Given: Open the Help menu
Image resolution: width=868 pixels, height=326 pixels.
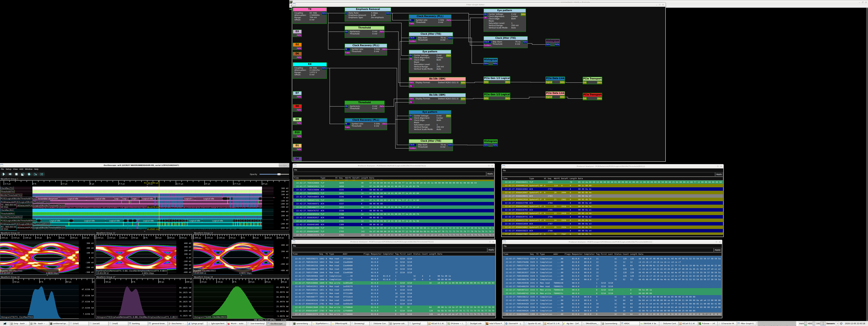Looking at the screenshot, I should tap(36, 169).
